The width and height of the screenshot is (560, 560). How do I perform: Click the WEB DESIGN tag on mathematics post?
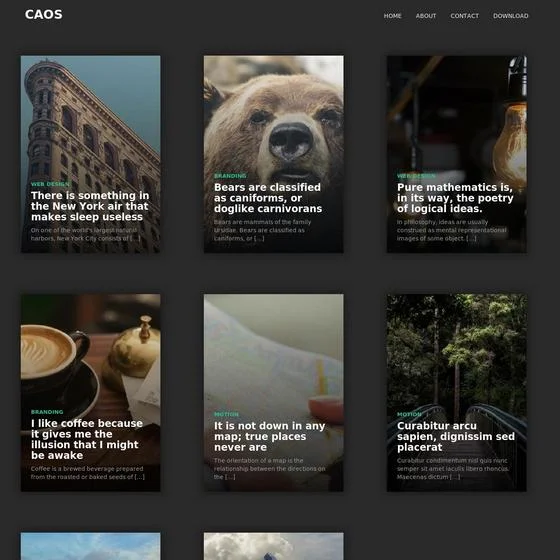click(416, 176)
